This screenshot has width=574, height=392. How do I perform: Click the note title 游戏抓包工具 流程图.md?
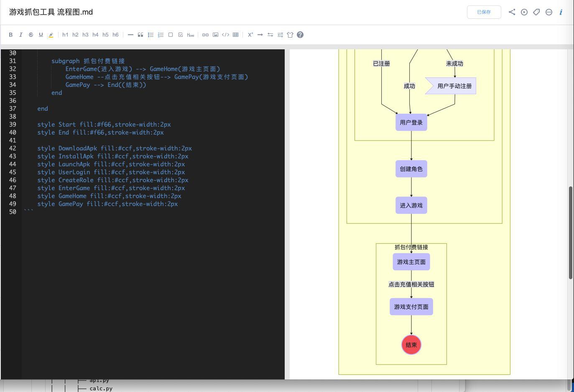click(51, 12)
